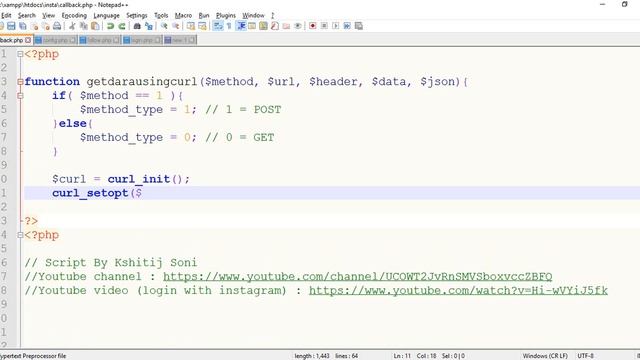Toggle Folder as Workspace icon
This screenshot has width=640, height=360.
coord(286,26)
